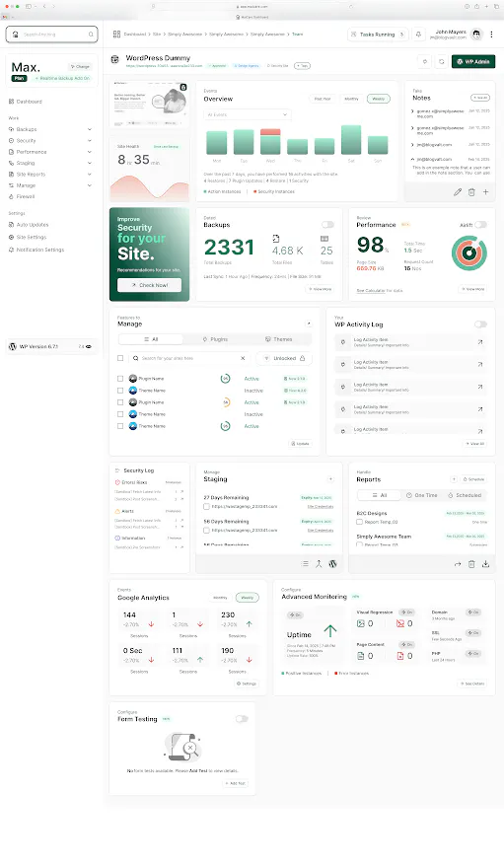
Task: Toggle the WP Activity Log switch
Action: [481, 324]
